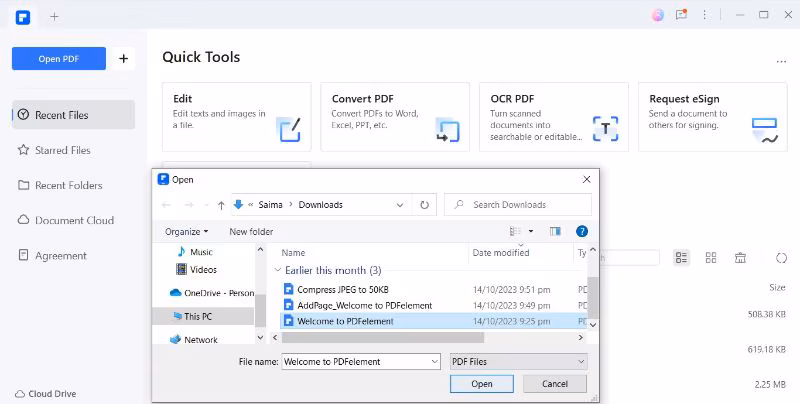The width and height of the screenshot is (800, 404).
Task: Open the PDF Files type dropdown
Action: (x=519, y=362)
